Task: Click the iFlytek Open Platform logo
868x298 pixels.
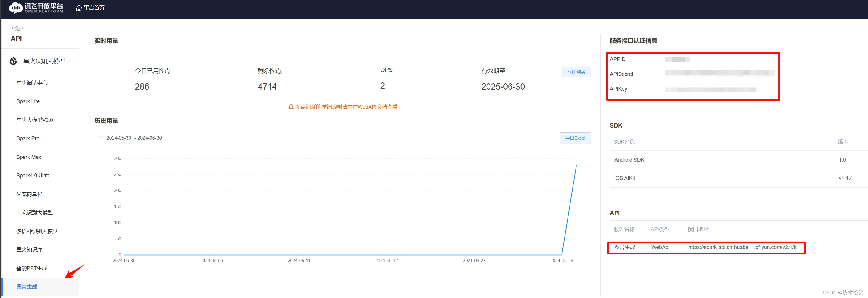Action: pos(36,8)
